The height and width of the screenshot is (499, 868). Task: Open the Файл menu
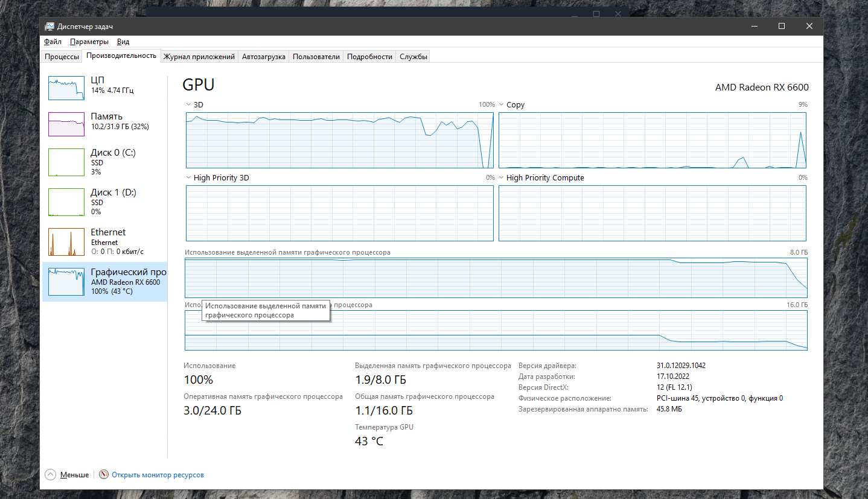point(53,42)
